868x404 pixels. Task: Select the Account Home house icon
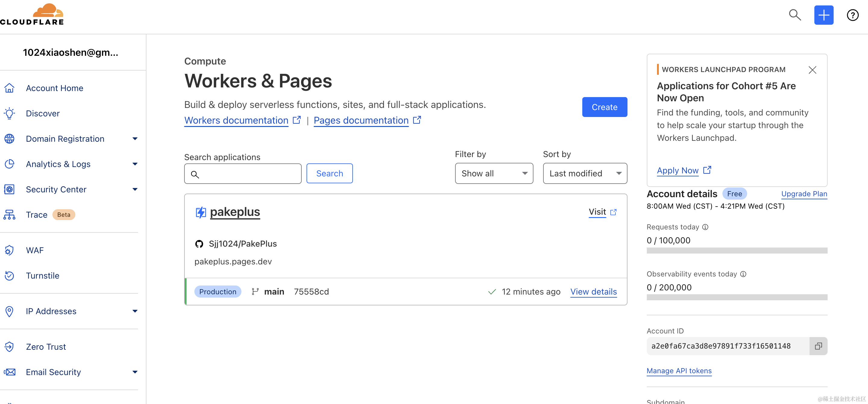point(9,88)
